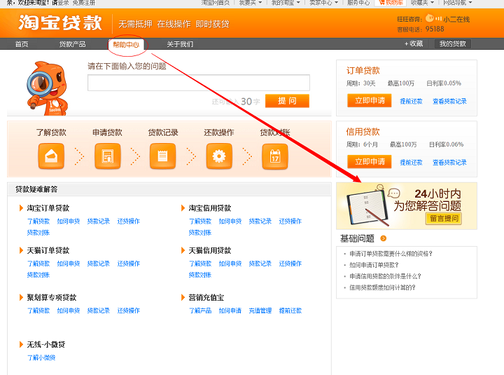Open the 贷款产品 navigation tab

tap(72, 44)
